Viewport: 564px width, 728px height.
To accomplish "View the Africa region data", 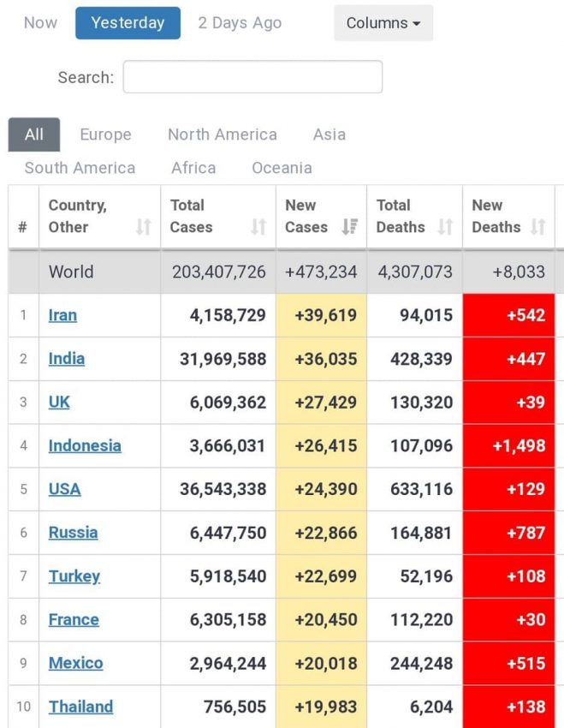I will (193, 168).
